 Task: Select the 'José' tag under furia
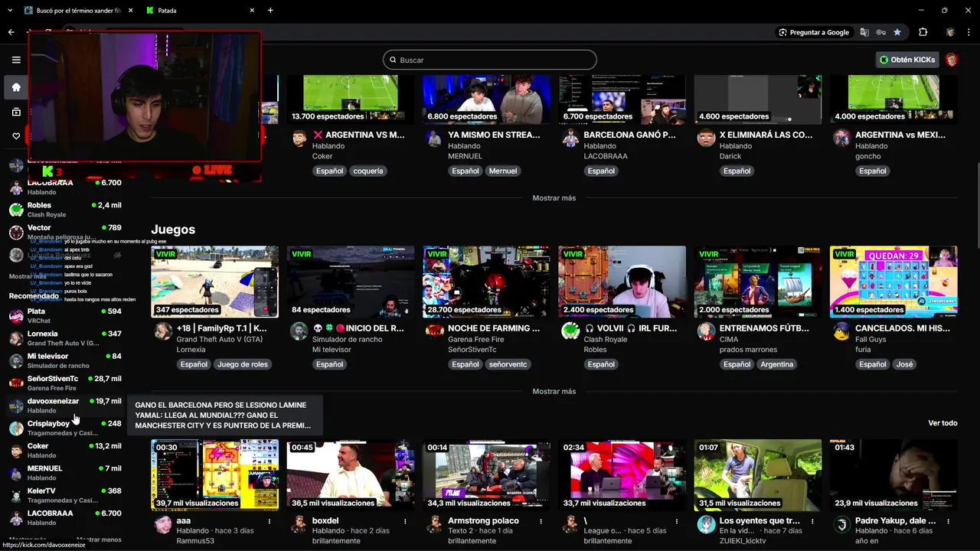coord(904,364)
